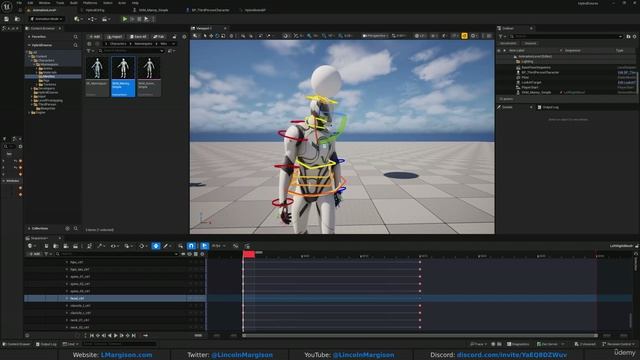Open add content toolbar dropdown
Screen dimensions: 640x360
78,19
